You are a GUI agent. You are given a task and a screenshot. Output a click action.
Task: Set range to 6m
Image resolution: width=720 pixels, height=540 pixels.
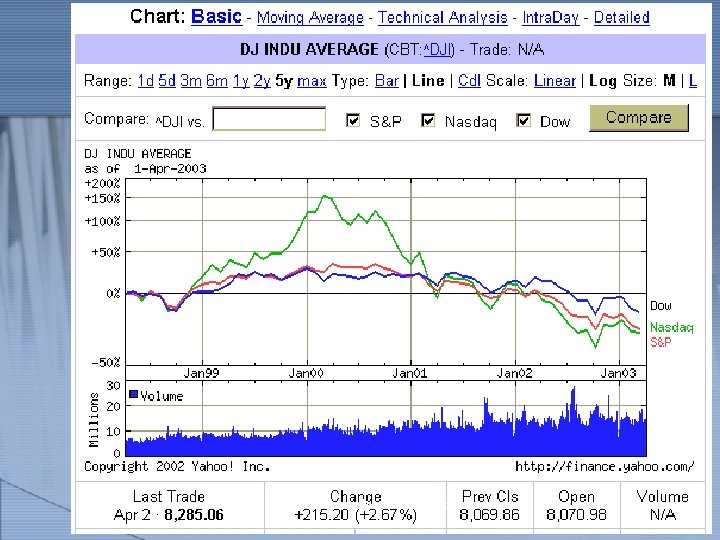tap(217, 81)
